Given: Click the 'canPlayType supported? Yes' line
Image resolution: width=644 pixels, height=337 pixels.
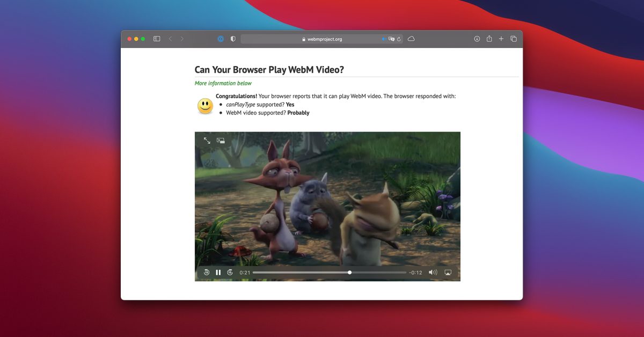Looking at the screenshot, I should (x=260, y=105).
